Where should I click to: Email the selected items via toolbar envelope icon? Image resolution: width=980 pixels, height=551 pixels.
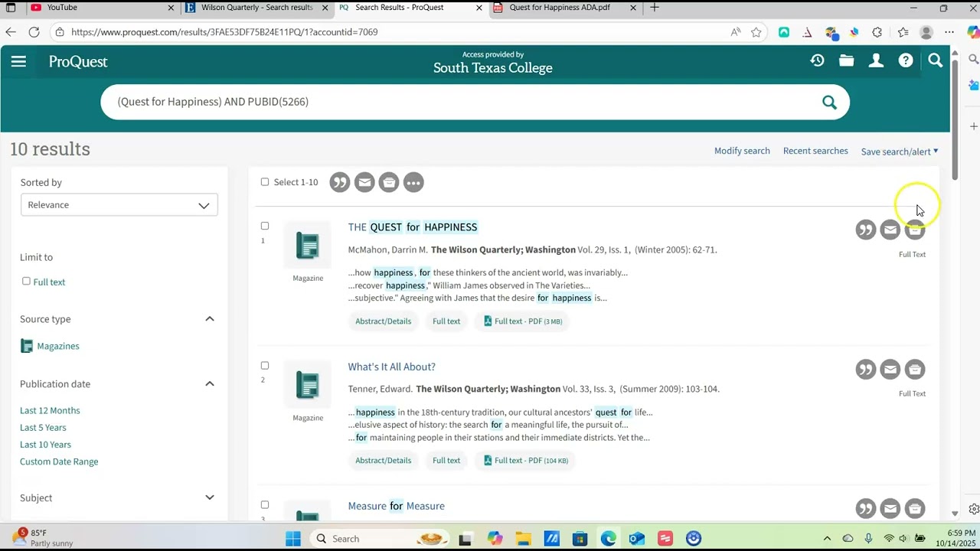[x=364, y=182]
